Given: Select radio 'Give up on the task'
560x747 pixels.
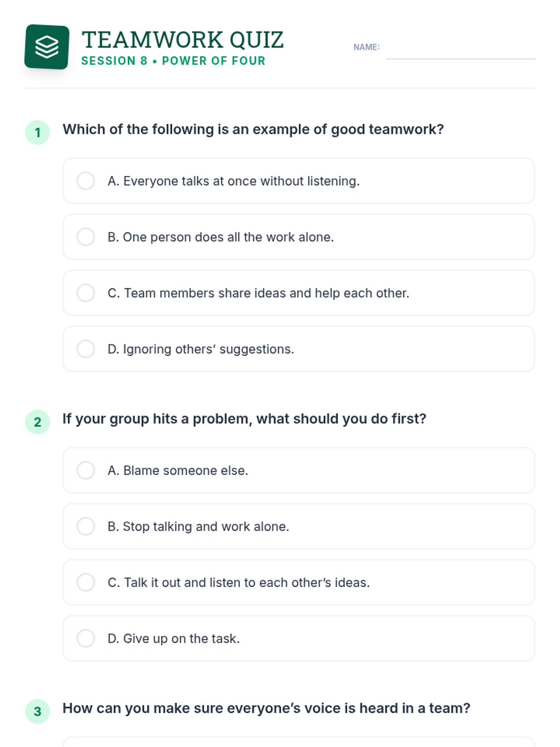Looking at the screenshot, I should tap(86, 638).
